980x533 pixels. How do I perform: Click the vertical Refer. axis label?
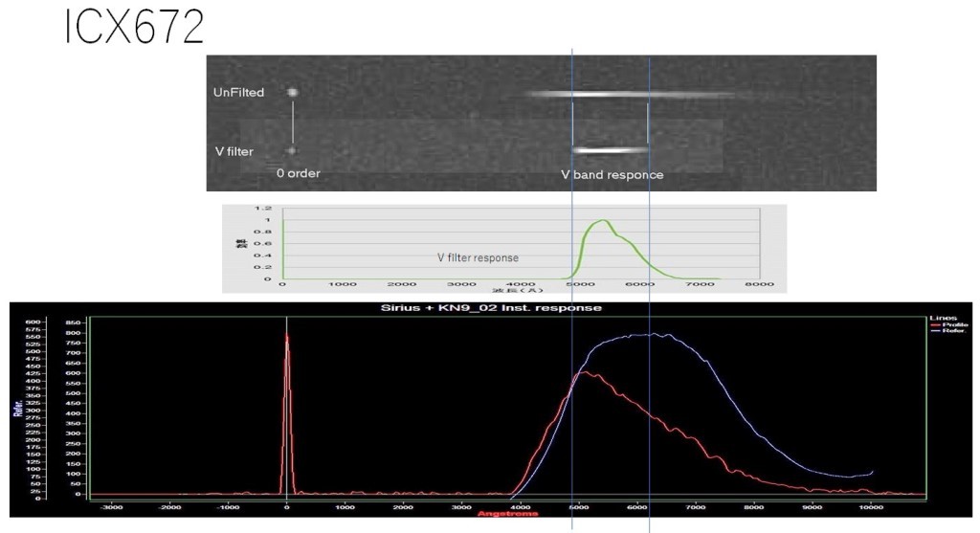[18, 409]
